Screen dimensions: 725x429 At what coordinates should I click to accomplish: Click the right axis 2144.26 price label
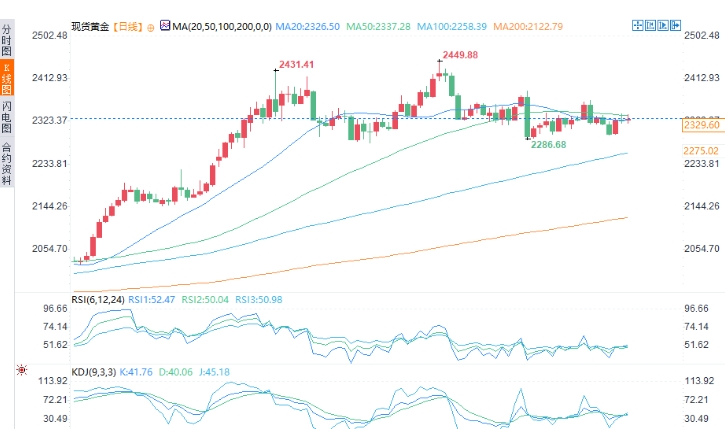(x=702, y=206)
